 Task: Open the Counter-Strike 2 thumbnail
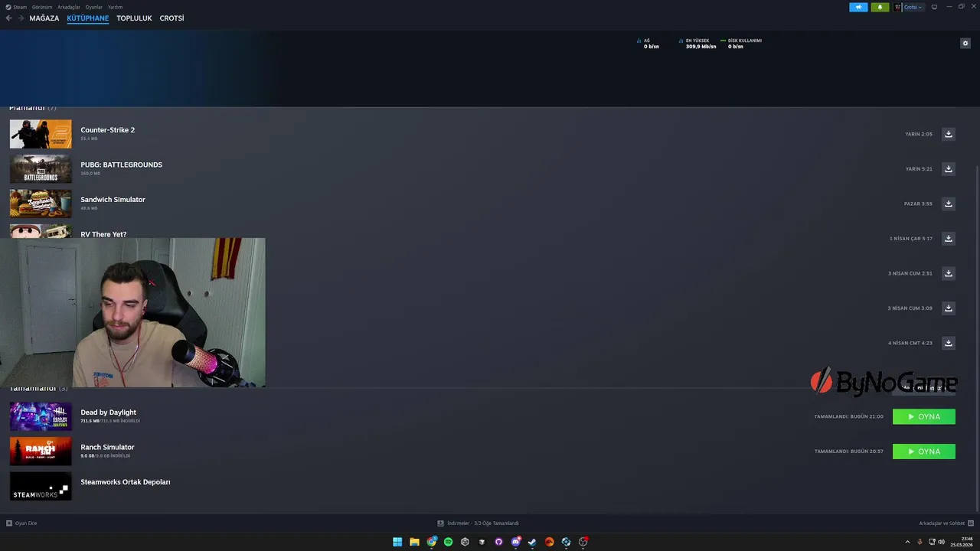(x=41, y=134)
